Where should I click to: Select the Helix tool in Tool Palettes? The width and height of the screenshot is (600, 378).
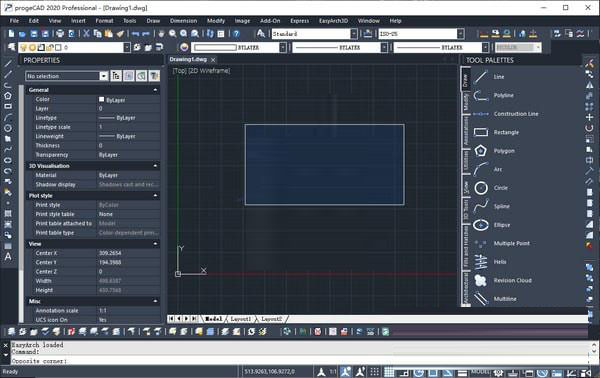pos(500,262)
